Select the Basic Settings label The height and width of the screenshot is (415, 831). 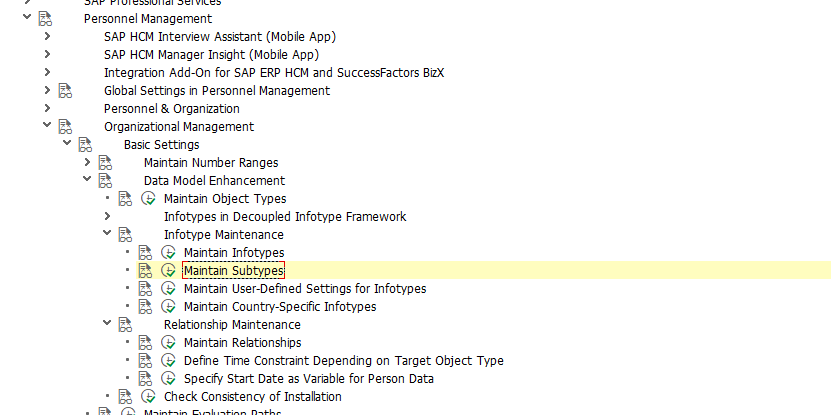tap(162, 145)
